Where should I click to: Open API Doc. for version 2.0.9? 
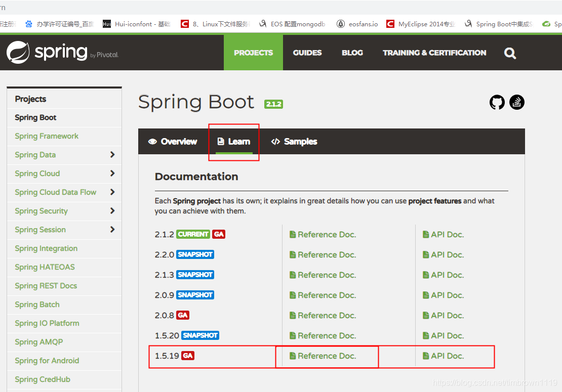tap(444, 295)
